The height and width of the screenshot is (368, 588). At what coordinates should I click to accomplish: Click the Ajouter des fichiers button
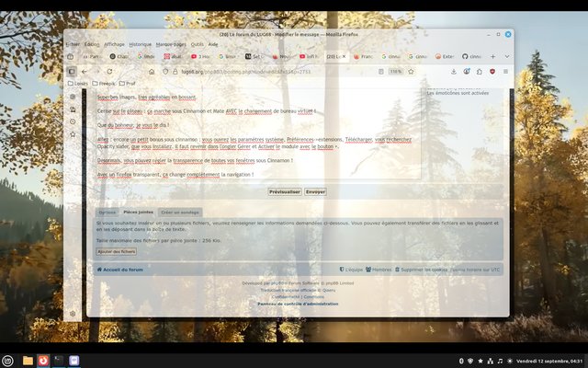[117, 251]
